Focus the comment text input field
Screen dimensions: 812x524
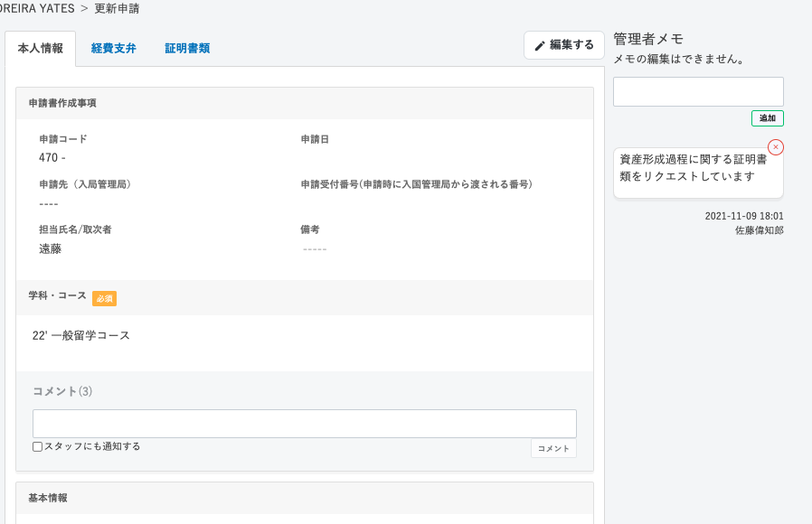pos(305,424)
